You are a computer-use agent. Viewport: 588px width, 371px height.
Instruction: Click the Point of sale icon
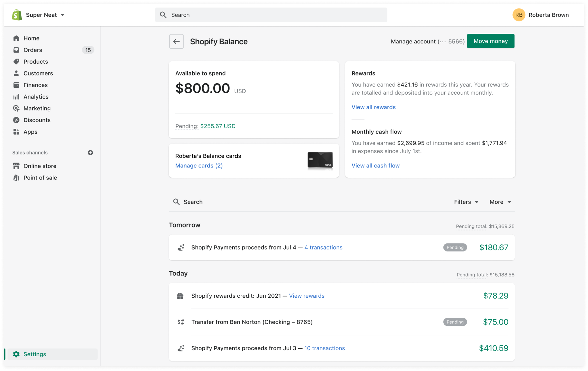click(x=17, y=178)
